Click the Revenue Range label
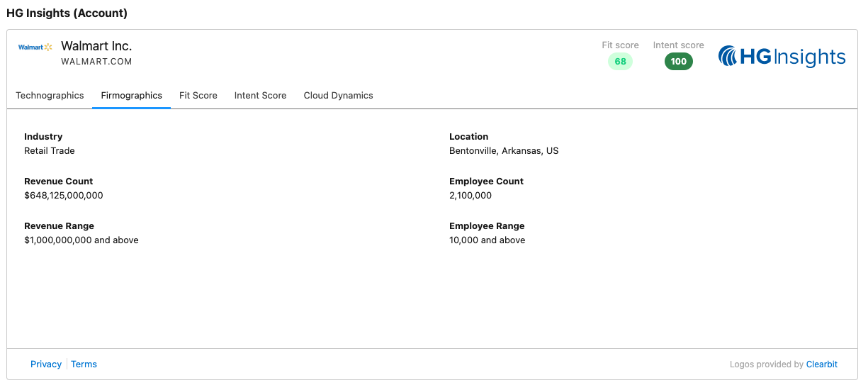 click(x=59, y=225)
